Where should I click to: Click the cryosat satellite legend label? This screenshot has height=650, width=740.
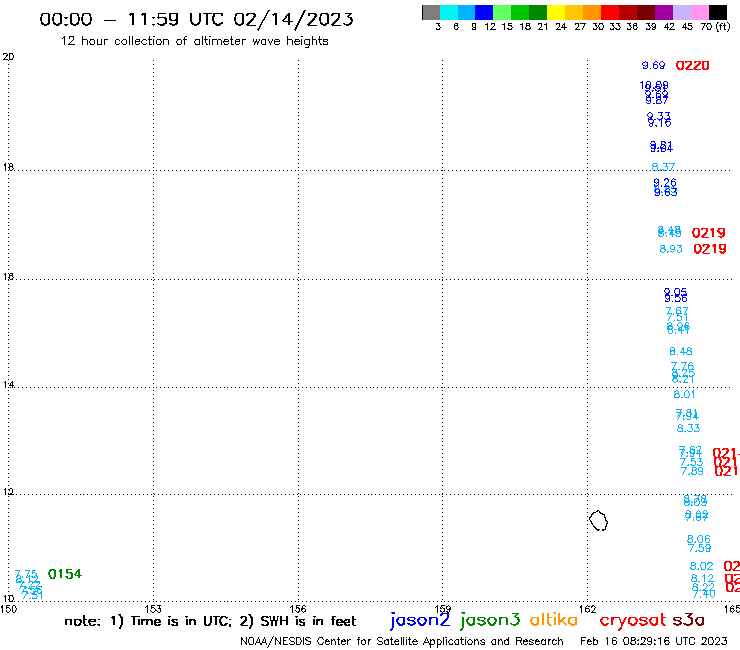click(633, 620)
